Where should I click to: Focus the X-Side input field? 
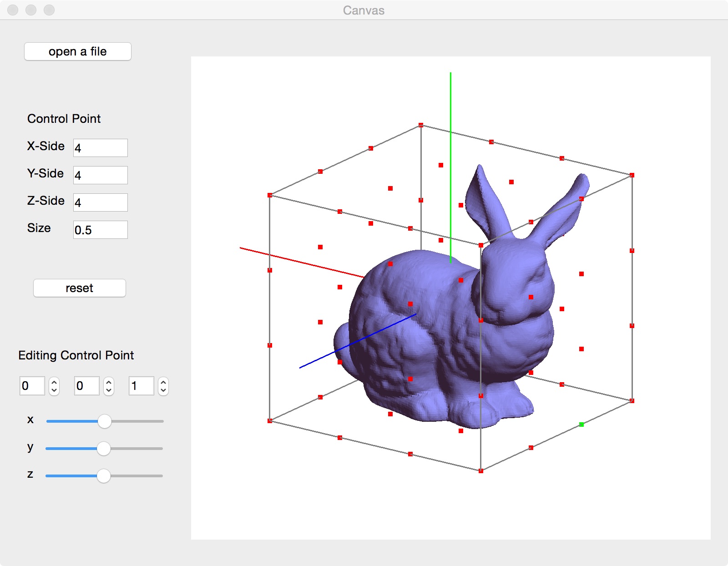pos(101,148)
